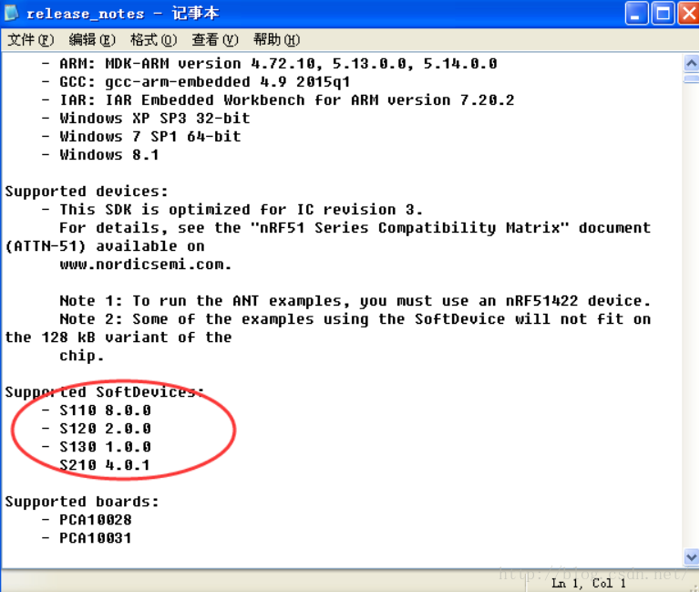The image size is (700, 592).
Task: Open the 查看(V) menu
Action: pyautogui.click(x=215, y=40)
